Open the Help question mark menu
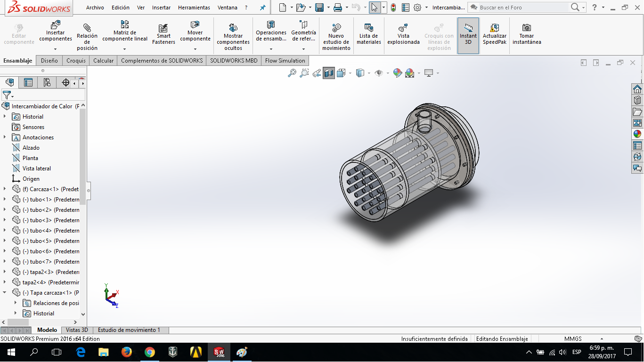The height and width of the screenshot is (362, 644). pos(595,7)
